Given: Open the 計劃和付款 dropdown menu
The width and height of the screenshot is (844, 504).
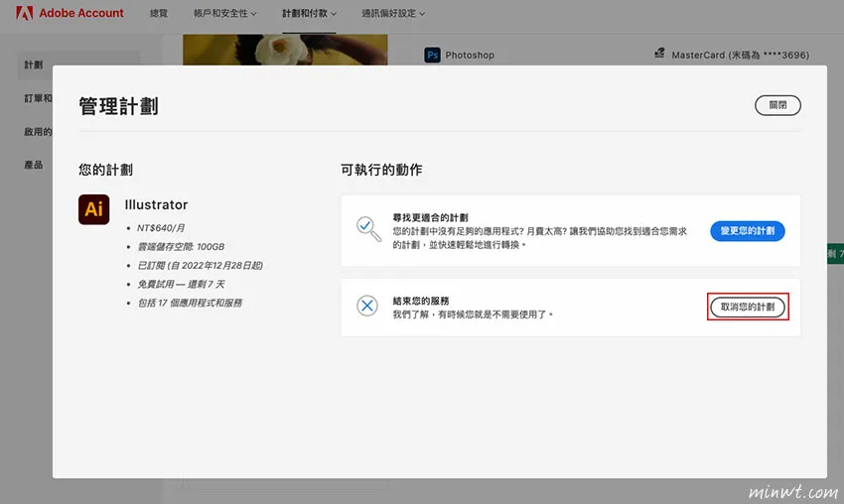Looking at the screenshot, I should click(309, 14).
